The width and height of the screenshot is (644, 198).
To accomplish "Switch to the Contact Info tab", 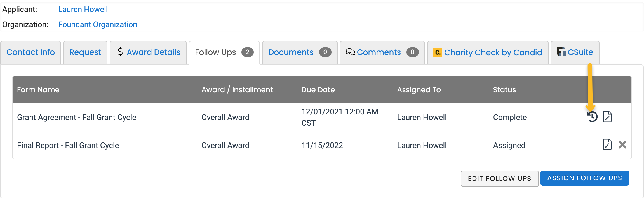I will 31,52.
